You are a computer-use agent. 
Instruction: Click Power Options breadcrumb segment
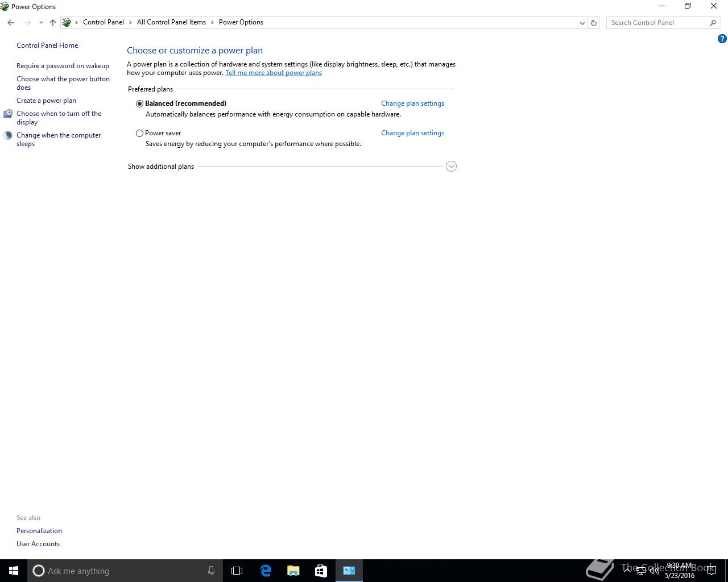(x=241, y=22)
